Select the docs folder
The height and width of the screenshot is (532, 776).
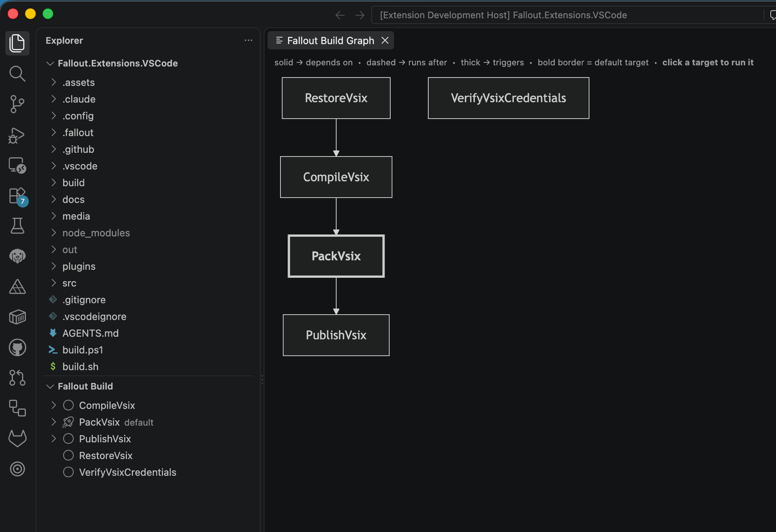(147, 199)
